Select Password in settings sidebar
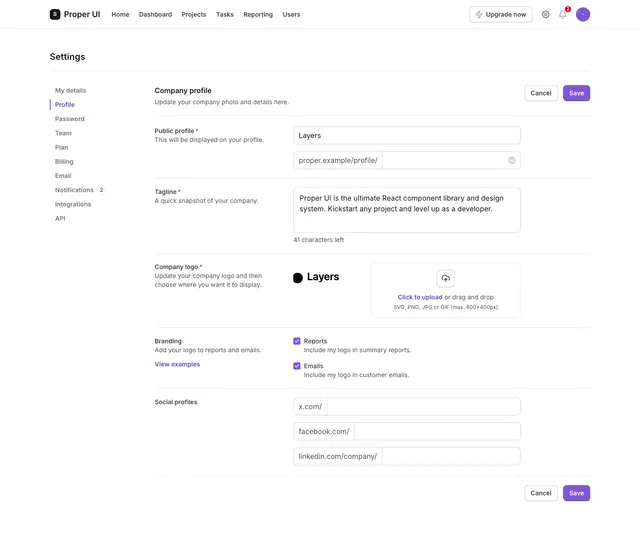The image size is (640, 544). pos(69,119)
